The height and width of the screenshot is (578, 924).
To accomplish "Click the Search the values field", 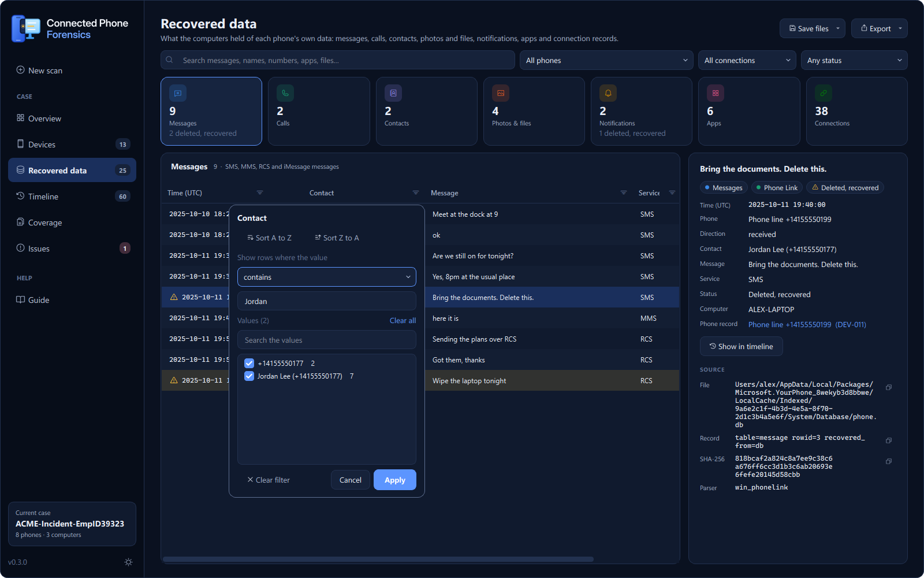I will [x=327, y=340].
